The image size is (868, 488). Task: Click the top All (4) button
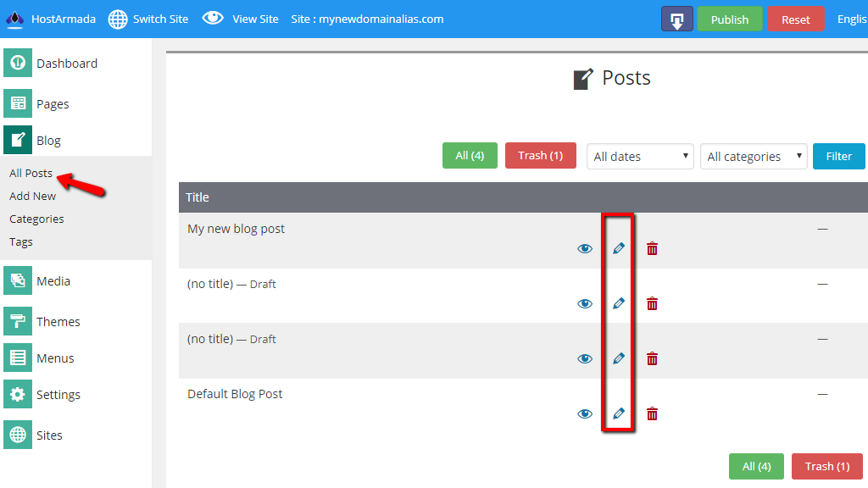coord(470,156)
